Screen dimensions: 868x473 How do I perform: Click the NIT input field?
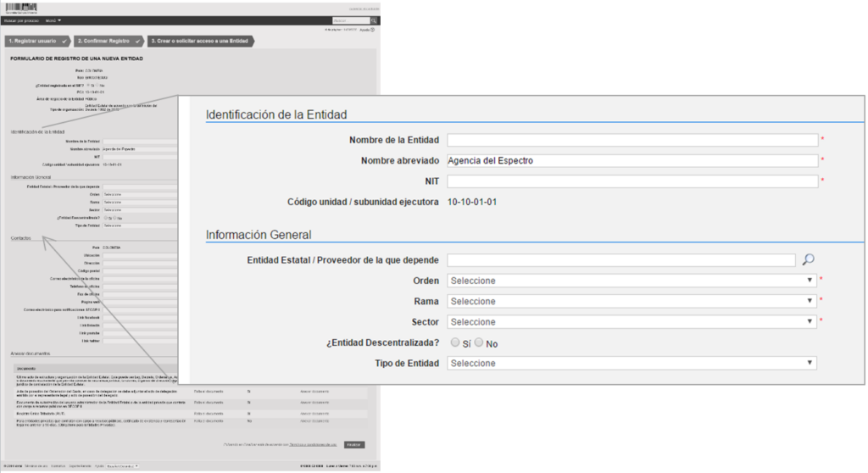click(632, 181)
